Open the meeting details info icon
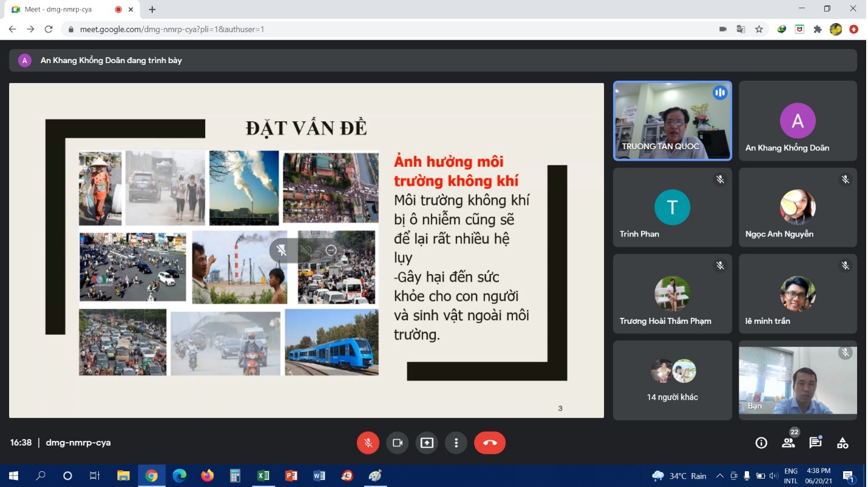This screenshot has height=487, width=868. 761,443
